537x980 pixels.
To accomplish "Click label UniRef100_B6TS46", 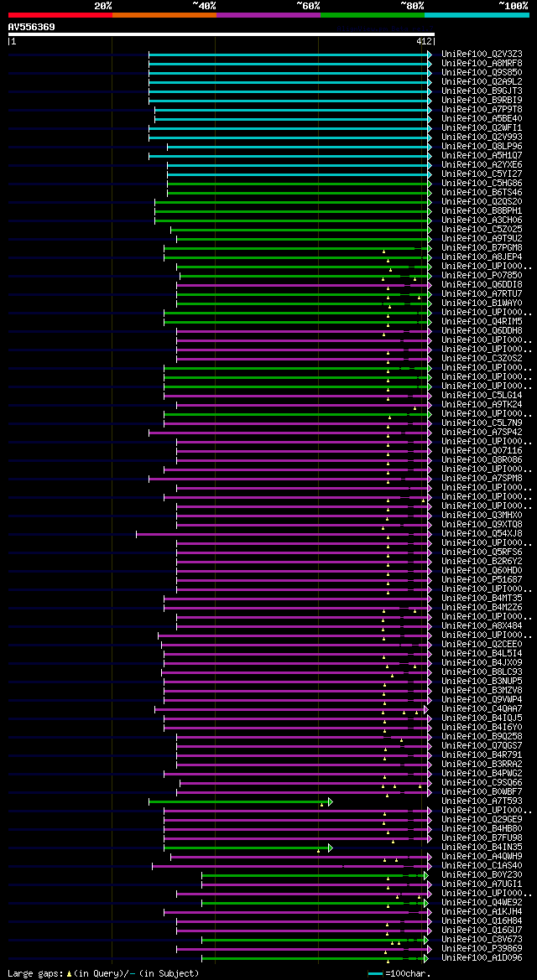I will pos(482,193).
